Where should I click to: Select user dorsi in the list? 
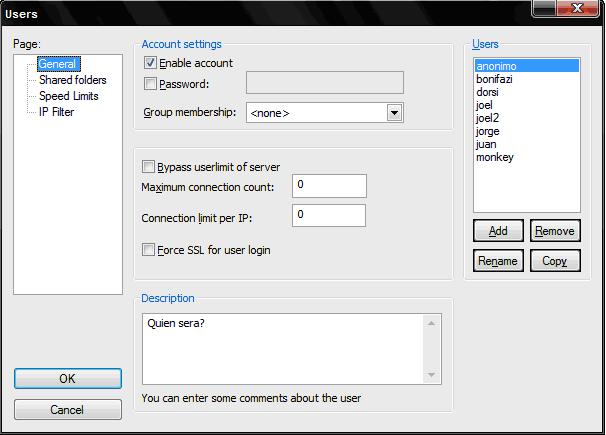(527, 92)
